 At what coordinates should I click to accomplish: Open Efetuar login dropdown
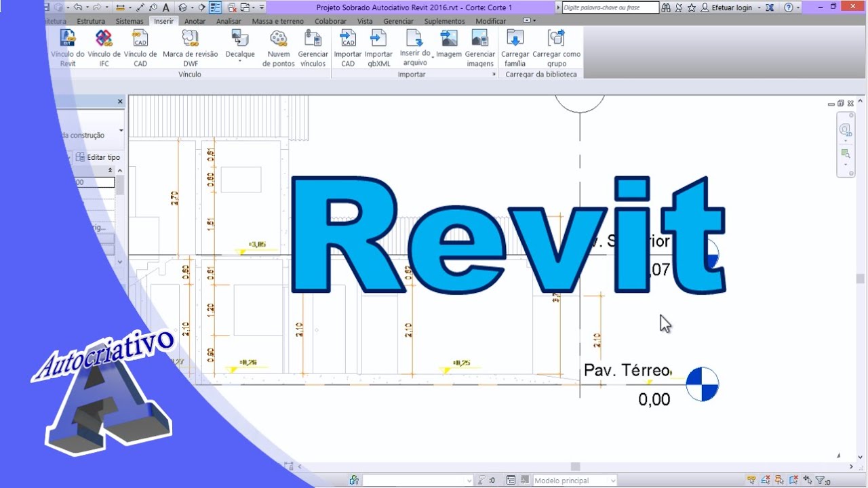click(x=759, y=8)
